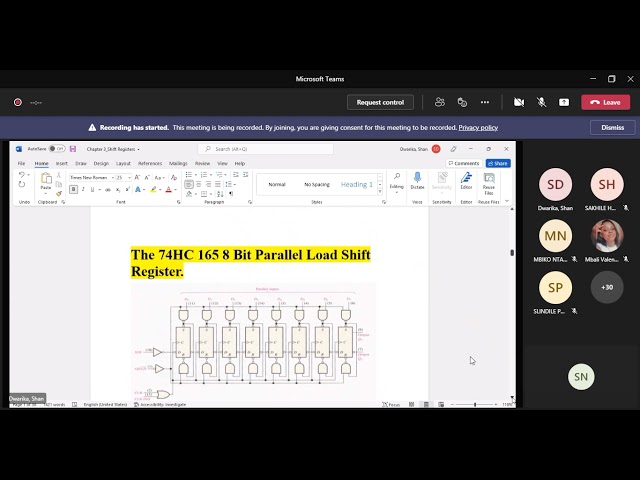
Task: Click the Multilevel List icon
Action: pyautogui.click(x=219, y=175)
